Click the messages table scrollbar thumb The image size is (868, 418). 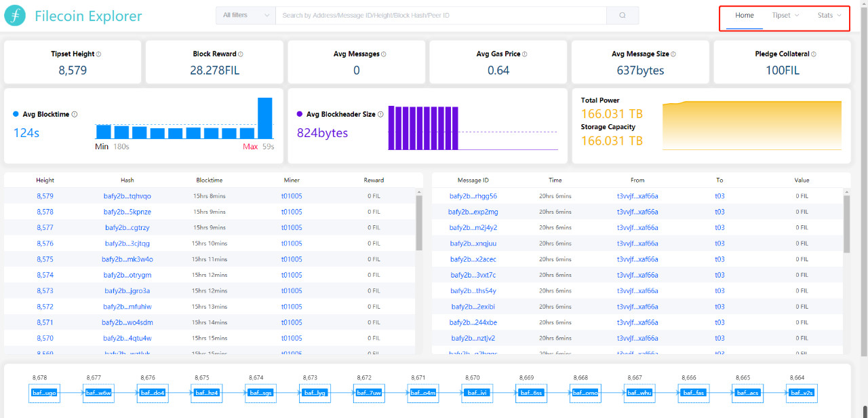846,225
